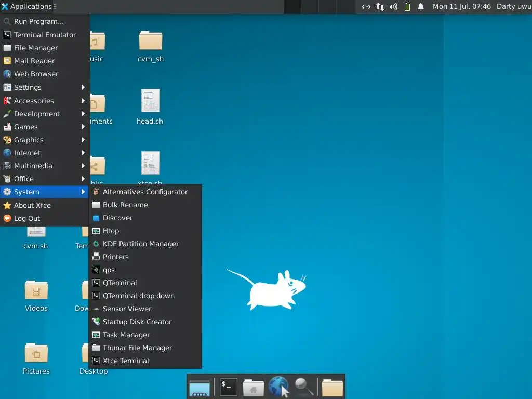Open the folder icon at dock's right end
This screenshot has width=532, height=399.
[332, 388]
